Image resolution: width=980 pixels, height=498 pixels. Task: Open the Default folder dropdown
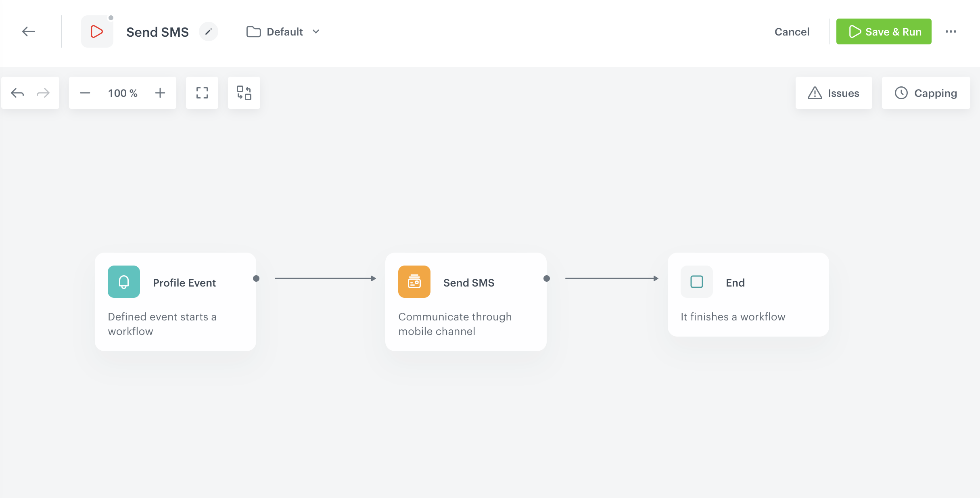283,31
